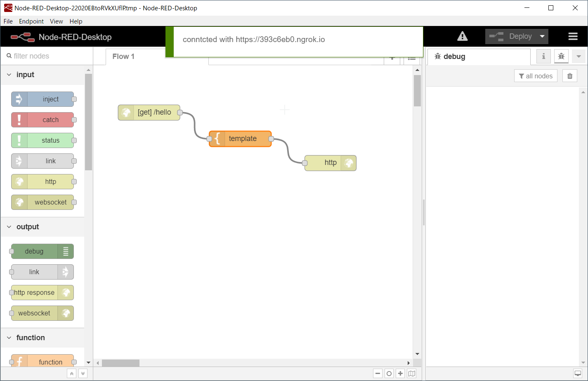Zoom out the flow canvas
Image resolution: width=588 pixels, height=381 pixels.
[x=378, y=374]
